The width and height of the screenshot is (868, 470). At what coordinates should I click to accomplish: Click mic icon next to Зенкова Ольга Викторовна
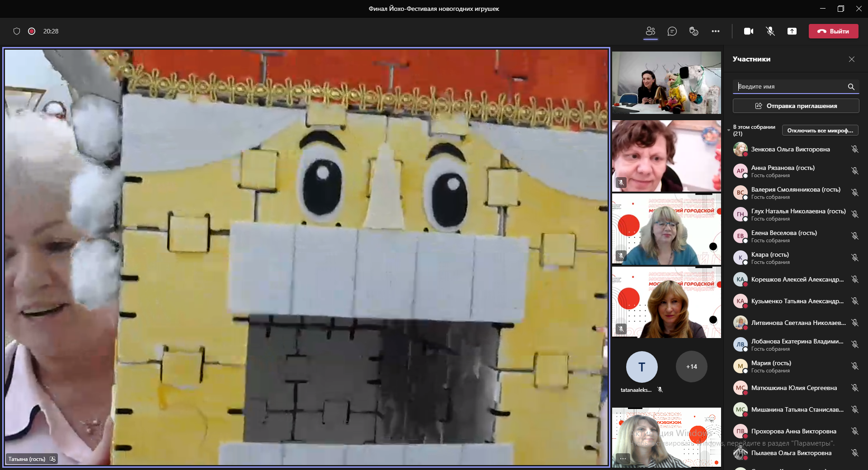[x=854, y=149]
